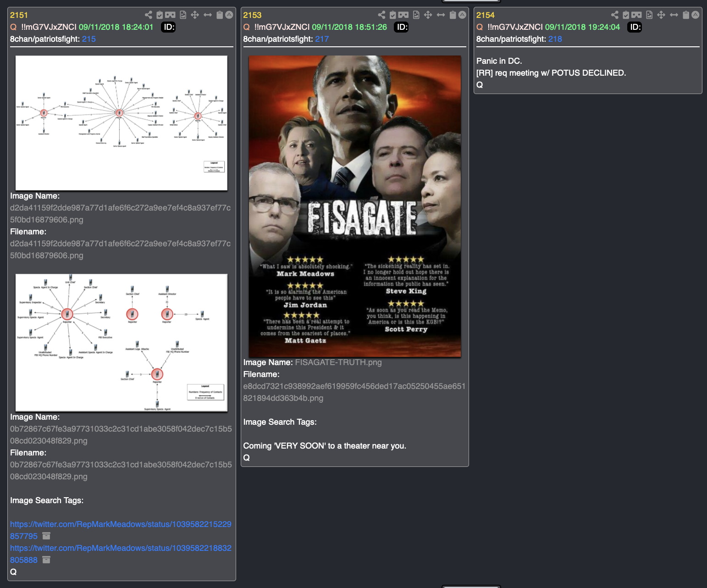Click the VR goggles icon on post 2154
Screen dimensions: 707x588
click(637, 15)
